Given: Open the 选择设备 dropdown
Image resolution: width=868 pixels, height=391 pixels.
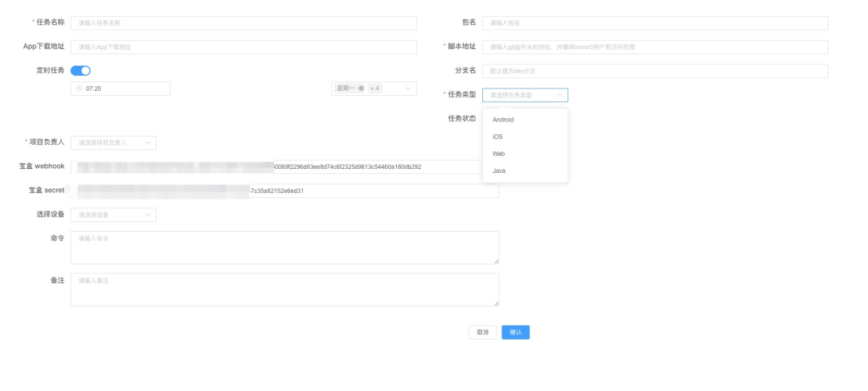Looking at the screenshot, I should (113, 215).
